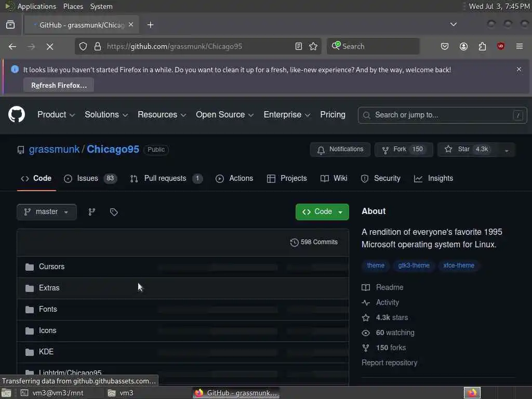Open the Pricing page
Viewport: 532px width, 399px height.
[332, 115]
